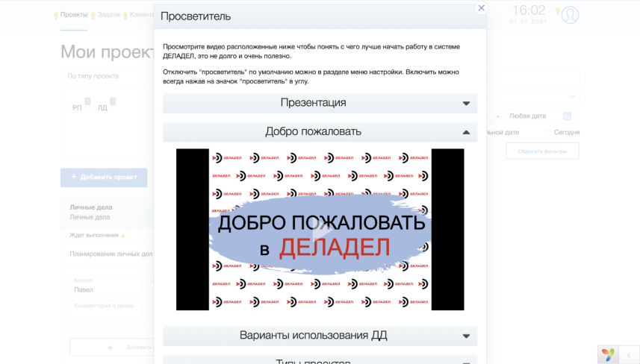Click the lightbulb icon beside Проекты
This screenshot has width=640, height=364.
56,16
